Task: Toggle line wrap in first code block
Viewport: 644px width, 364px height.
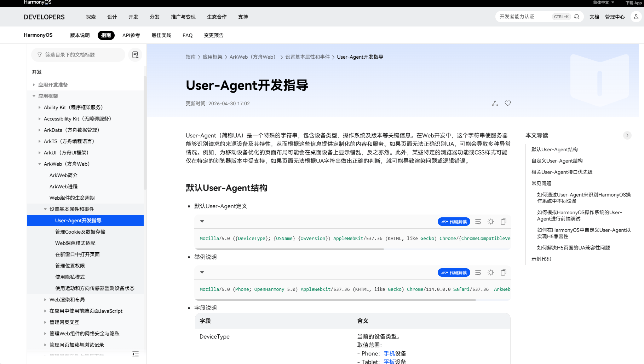Action: click(x=478, y=222)
